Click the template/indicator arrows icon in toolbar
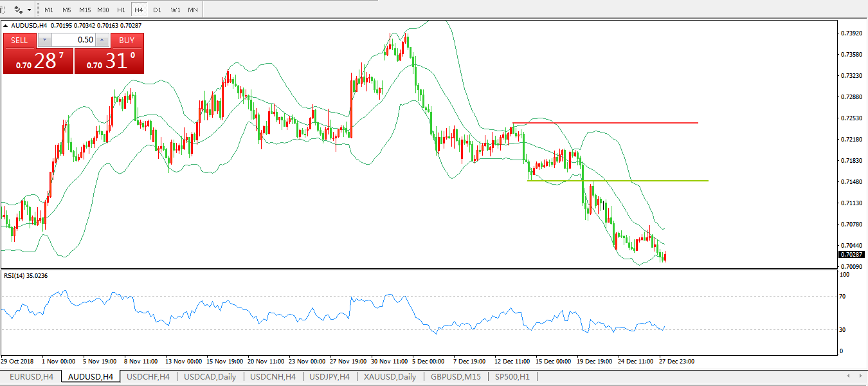868x386 pixels. pyautogui.click(x=19, y=10)
